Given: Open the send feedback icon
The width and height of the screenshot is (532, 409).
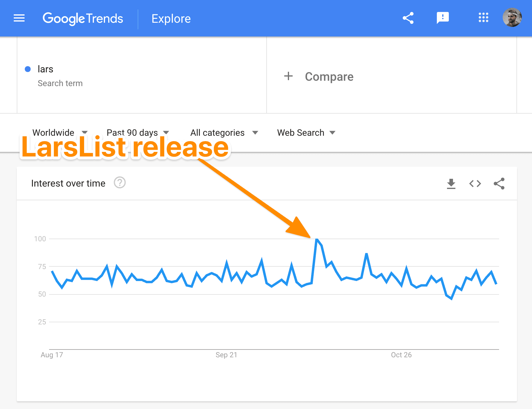Looking at the screenshot, I should [x=443, y=18].
